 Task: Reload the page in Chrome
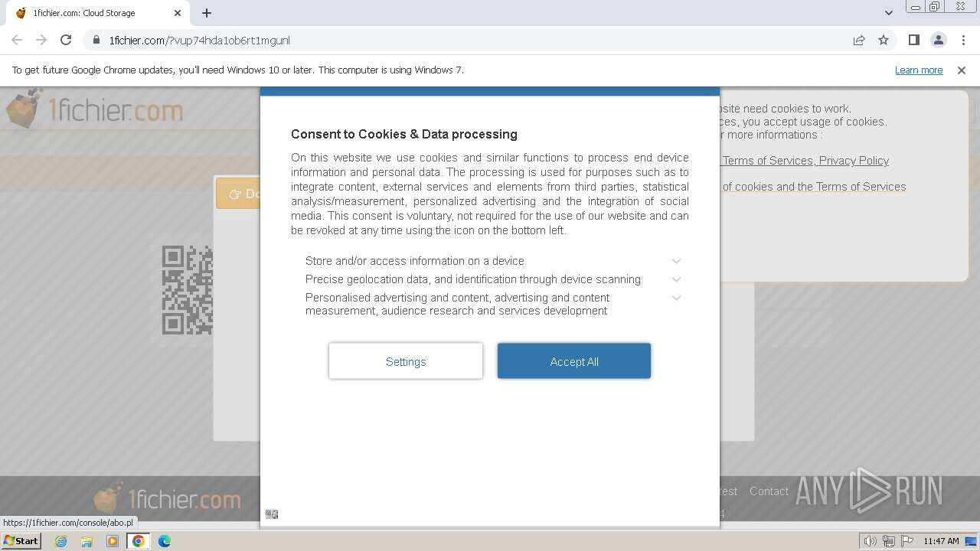tap(66, 40)
